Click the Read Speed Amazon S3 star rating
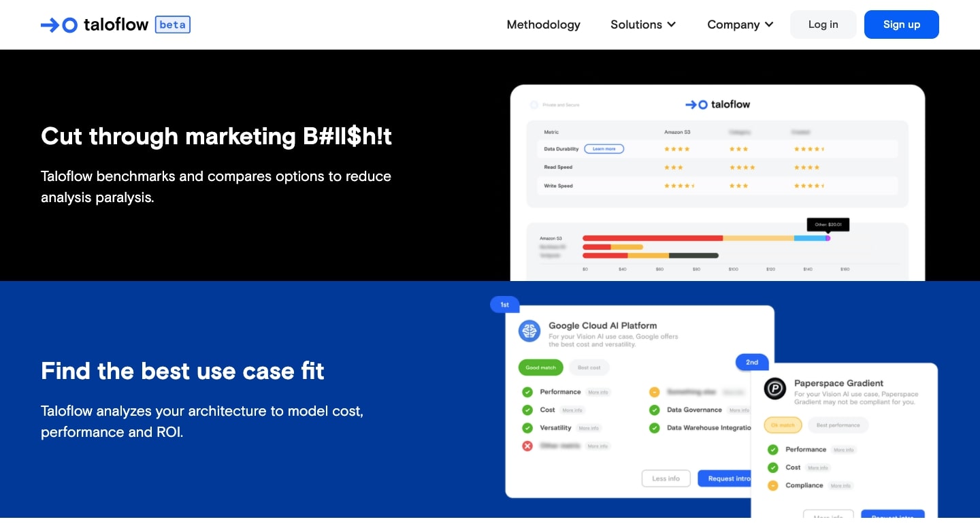This screenshot has height=526, width=980. coord(674,167)
